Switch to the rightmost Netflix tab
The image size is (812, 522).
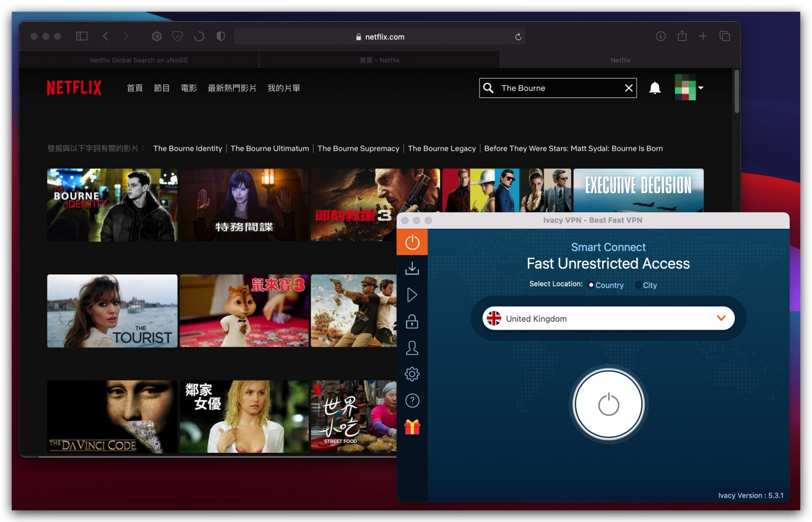coord(620,60)
